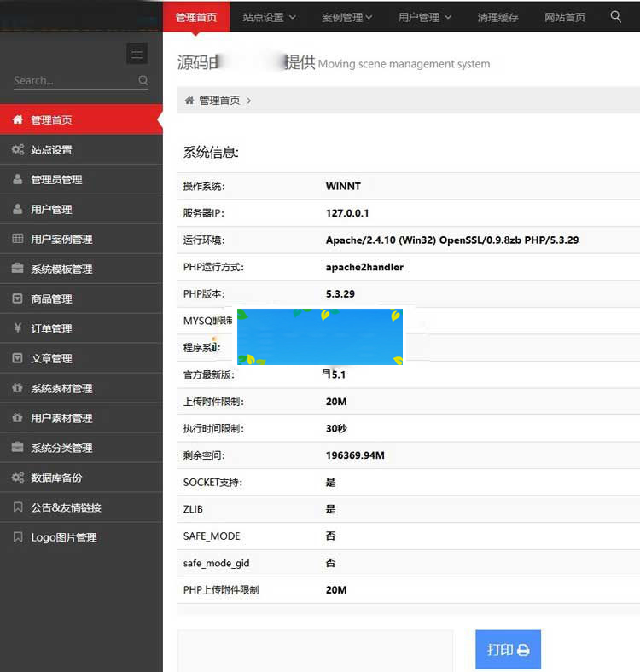Open 数据库备份 in the sidebar

coord(56,478)
